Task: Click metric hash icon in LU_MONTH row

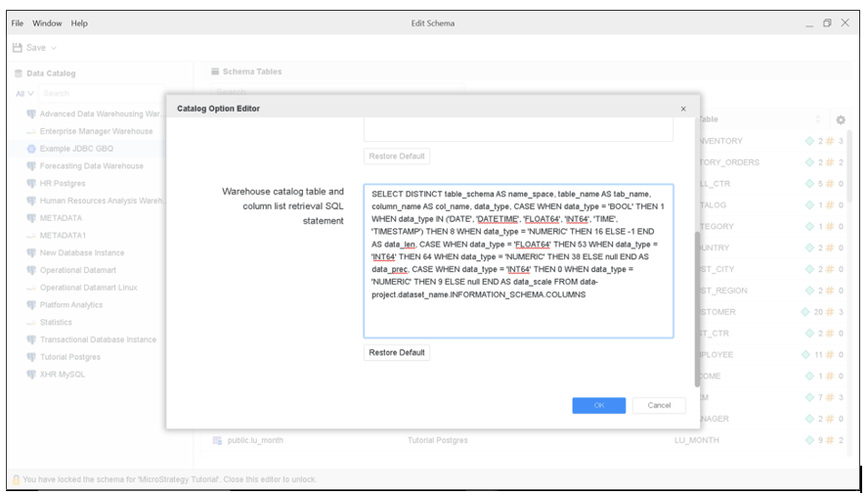Action: (x=829, y=440)
